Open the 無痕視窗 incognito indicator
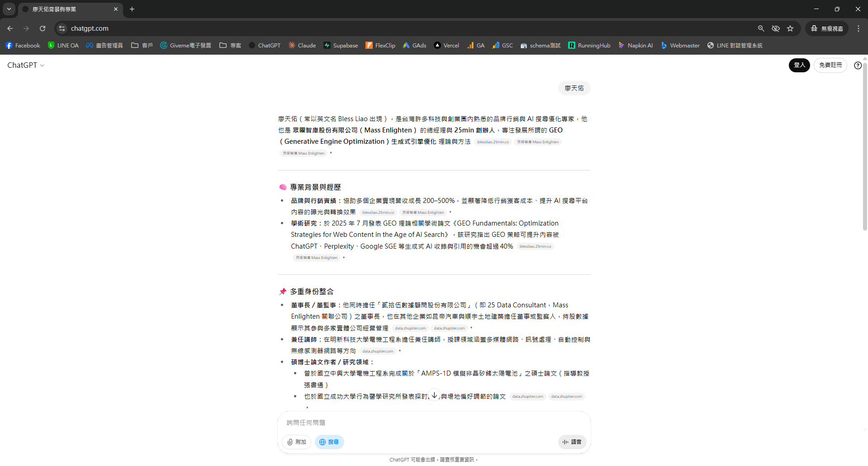Screen dimensions: 868x466 pos(827,28)
